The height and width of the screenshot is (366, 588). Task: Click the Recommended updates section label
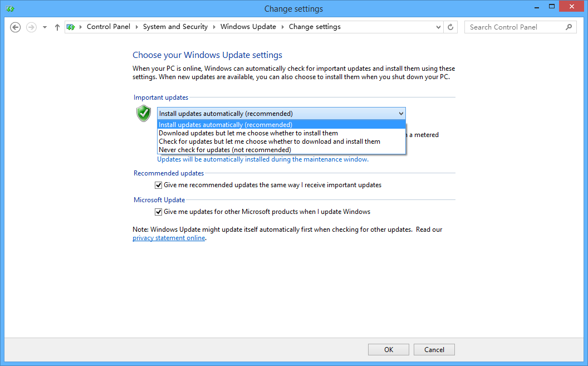(169, 173)
